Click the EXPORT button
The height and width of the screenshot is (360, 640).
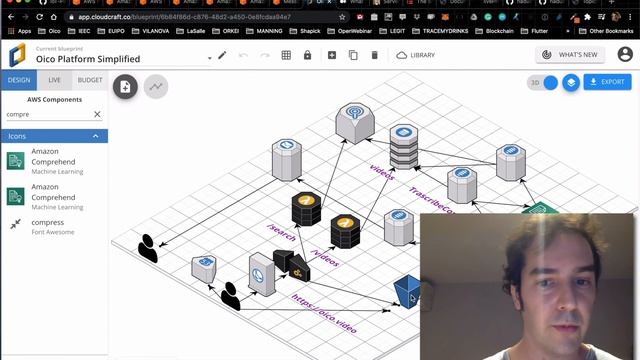coord(607,82)
